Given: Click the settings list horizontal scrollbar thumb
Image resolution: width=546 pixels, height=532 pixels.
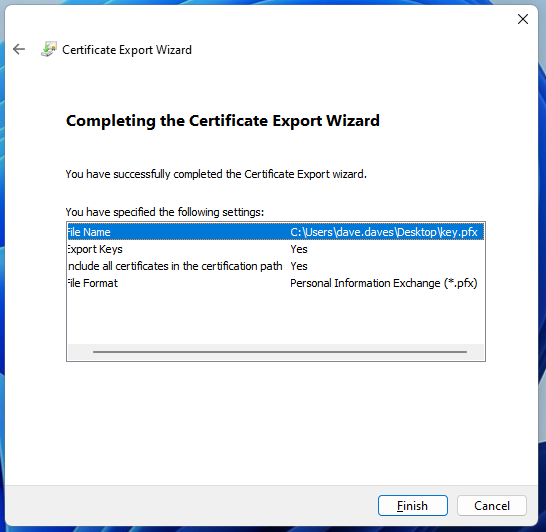Looking at the screenshot, I should [x=280, y=352].
